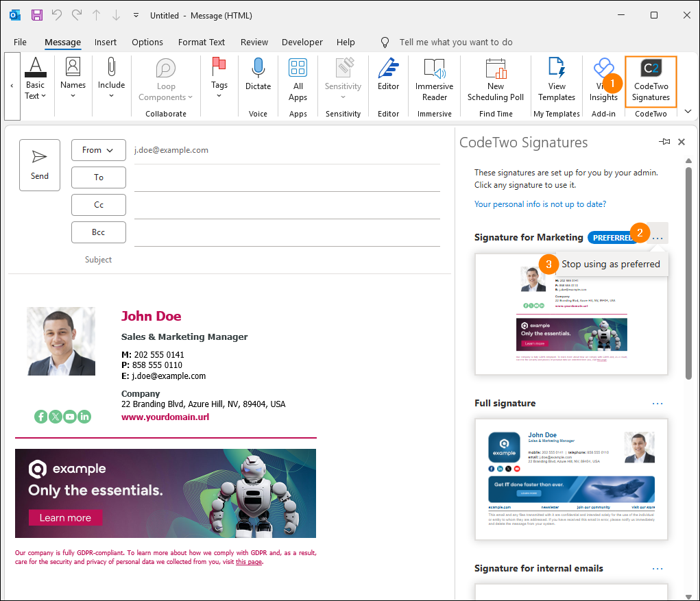The image size is (700, 601).
Task: Close the CodeTwo Signatures pane
Action: pos(681,142)
